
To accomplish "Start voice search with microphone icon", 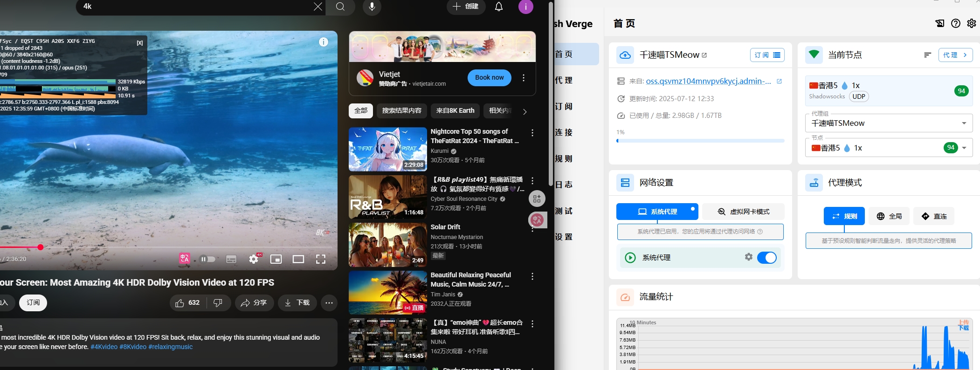I will coord(372,7).
